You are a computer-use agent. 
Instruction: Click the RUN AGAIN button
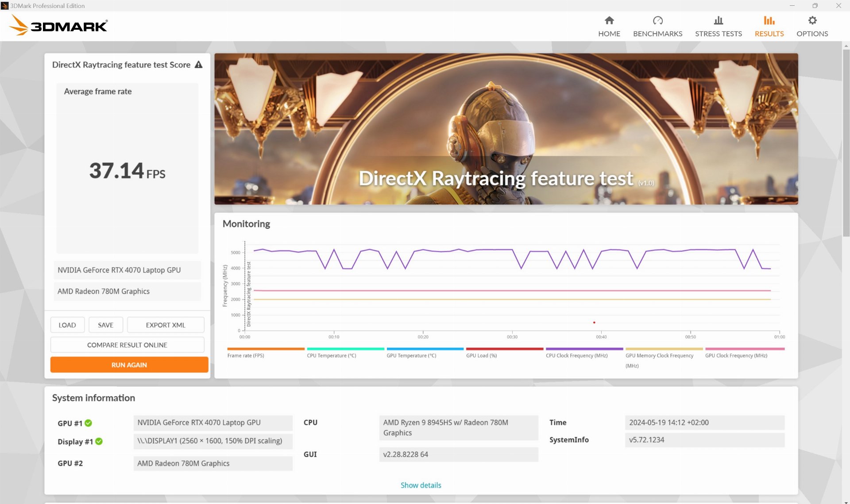point(129,365)
